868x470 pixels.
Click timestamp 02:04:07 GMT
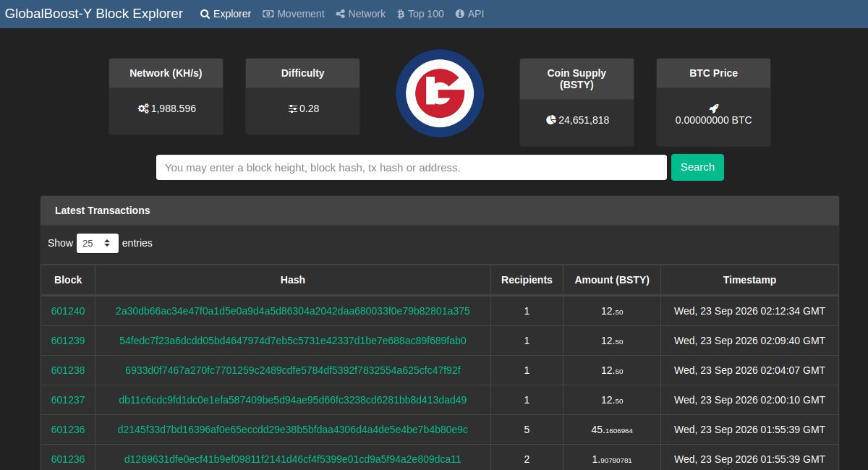[749, 370]
